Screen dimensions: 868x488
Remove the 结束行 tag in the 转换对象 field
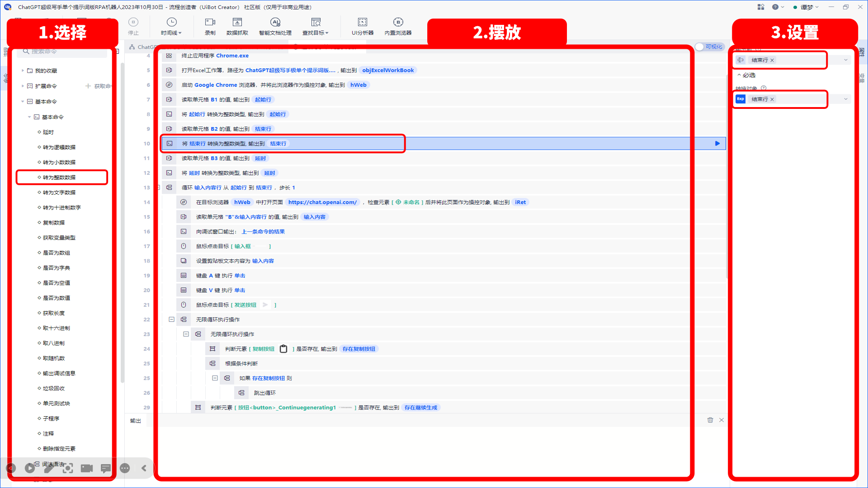(772, 99)
